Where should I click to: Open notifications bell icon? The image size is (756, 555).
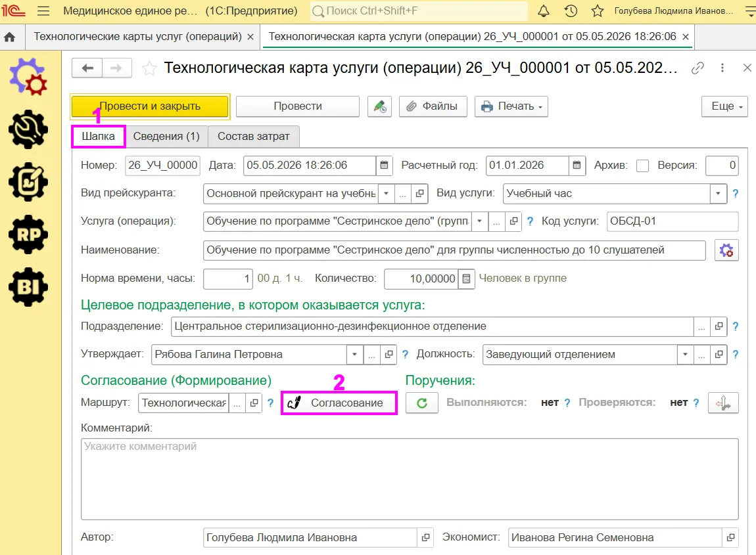[544, 11]
